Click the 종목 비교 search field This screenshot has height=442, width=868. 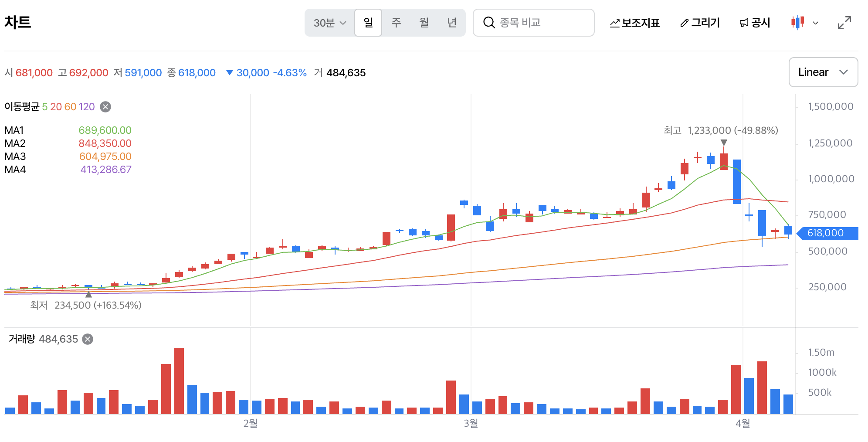pyautogui.click(x=534, y=23)
